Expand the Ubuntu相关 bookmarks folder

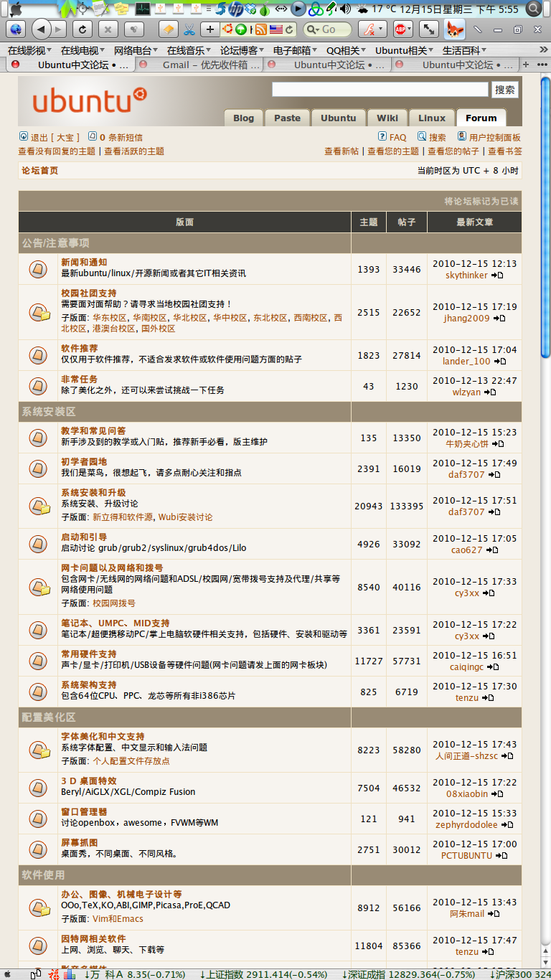404,50
